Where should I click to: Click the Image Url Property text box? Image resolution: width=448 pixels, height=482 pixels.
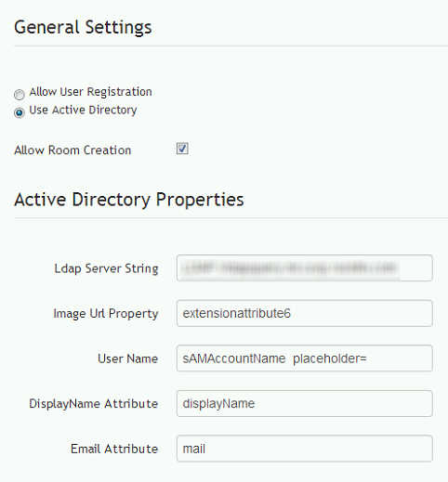click(305, 313)
